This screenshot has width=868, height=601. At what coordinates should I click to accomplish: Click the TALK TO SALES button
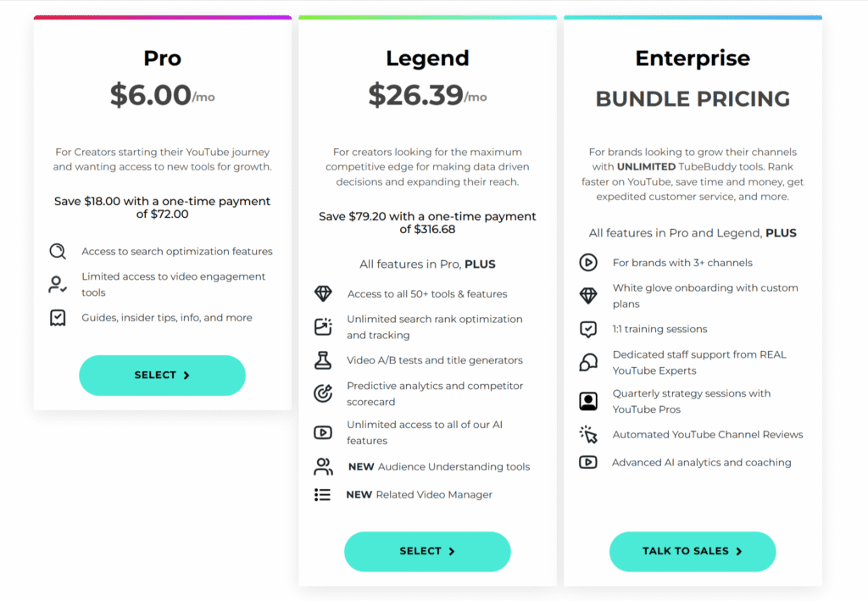(693, 551)
